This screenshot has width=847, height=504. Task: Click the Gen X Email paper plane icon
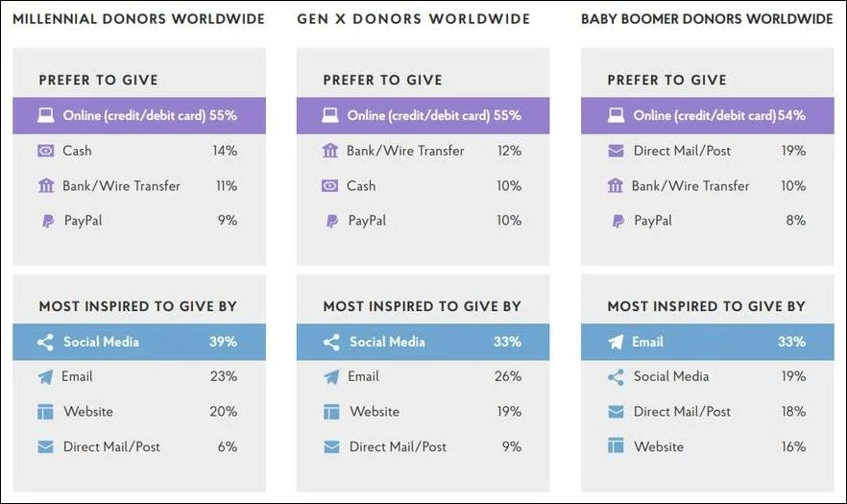coord(331,377)
